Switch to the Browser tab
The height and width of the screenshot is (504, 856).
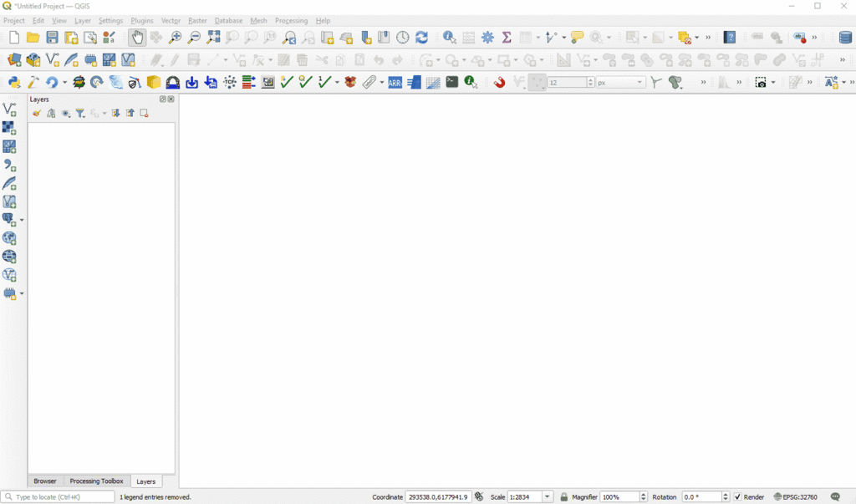[x=45, y=481]
